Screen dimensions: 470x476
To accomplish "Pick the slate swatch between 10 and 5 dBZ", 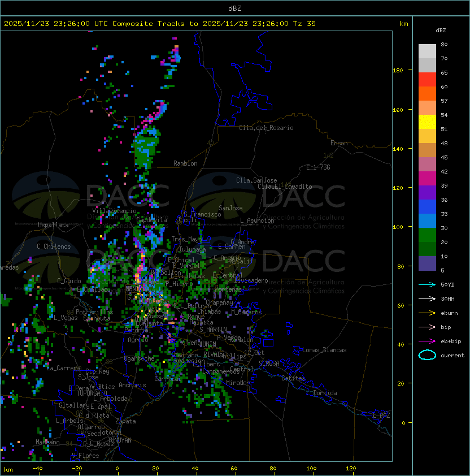I will point(427,263).
